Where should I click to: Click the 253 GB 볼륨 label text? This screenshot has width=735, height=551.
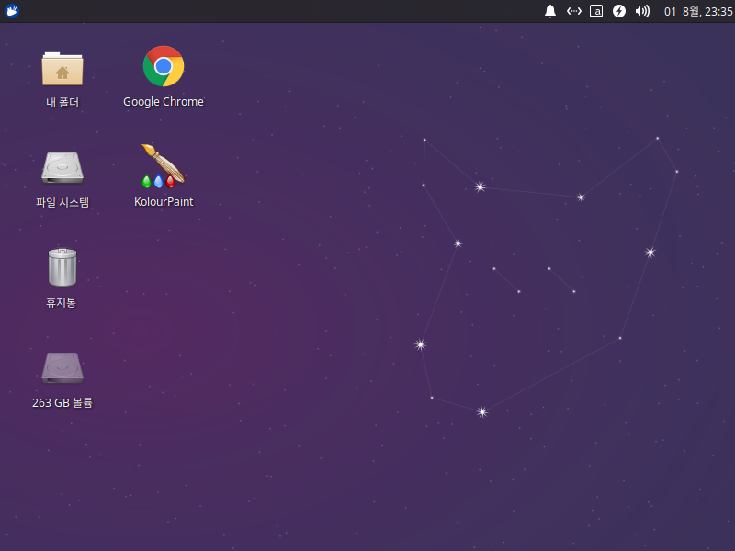pos(62,403)
